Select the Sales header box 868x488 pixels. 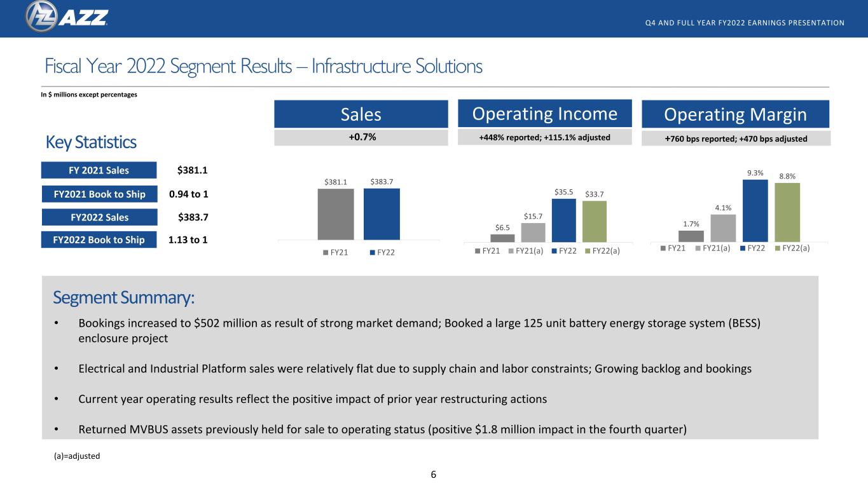tap(361, 114)
